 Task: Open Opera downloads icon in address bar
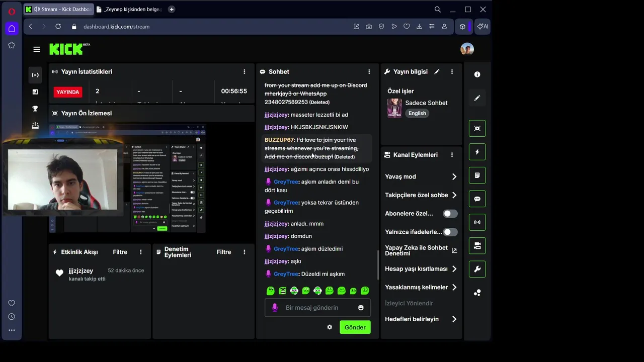click(419, 27)
